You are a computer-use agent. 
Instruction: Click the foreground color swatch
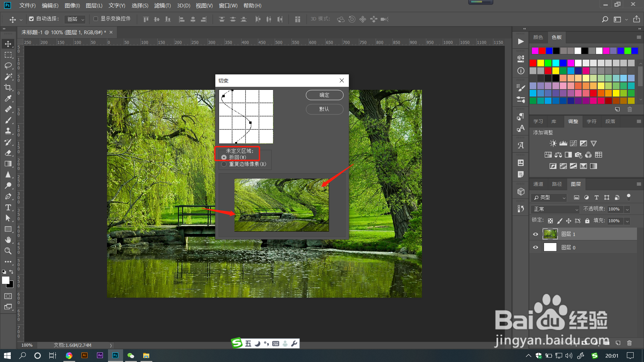click(6, 280)
